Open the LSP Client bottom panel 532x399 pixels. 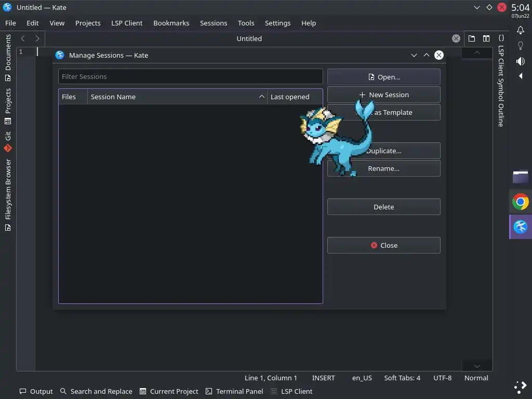coord(292,391)
